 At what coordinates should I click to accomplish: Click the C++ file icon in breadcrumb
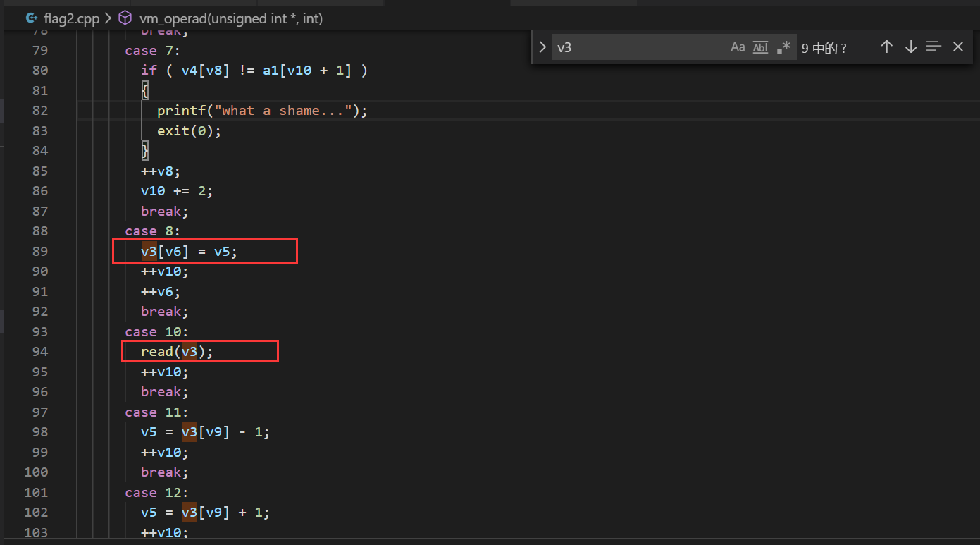tap(32, 18)
